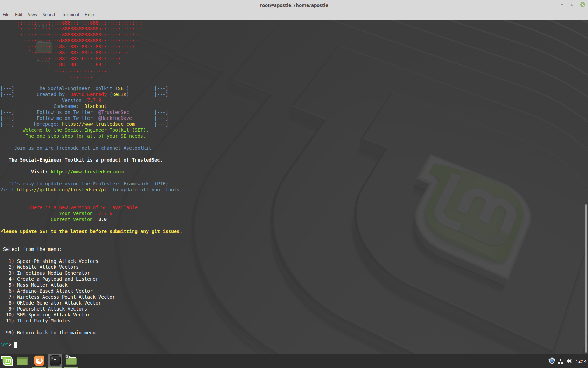Open the network connections tray icon
Viewport: 588px width, 368px height.
tap(561, 361)
